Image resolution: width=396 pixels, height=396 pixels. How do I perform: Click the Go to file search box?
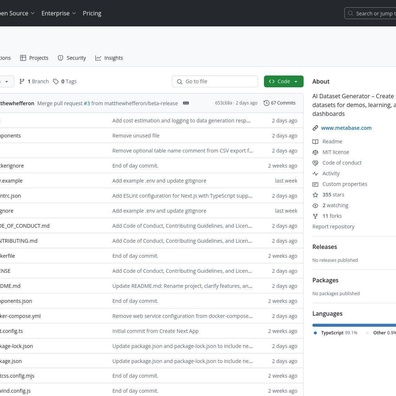215,81
